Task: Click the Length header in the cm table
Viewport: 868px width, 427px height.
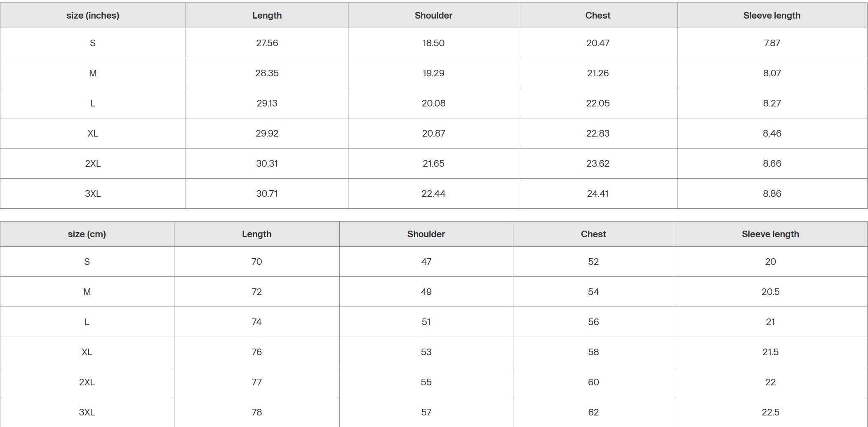Action: pyautogui.click(x=256, y=234)
